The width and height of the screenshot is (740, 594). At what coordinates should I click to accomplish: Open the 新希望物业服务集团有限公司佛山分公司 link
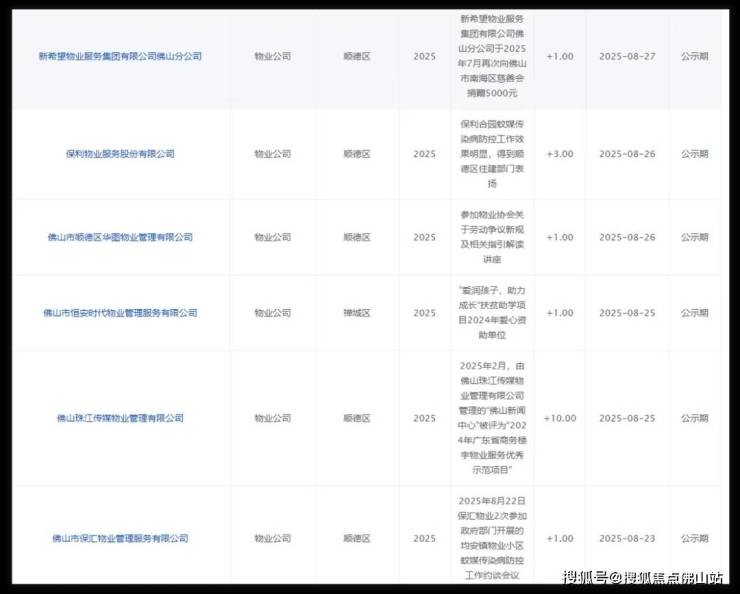pyautogui.click(x=120, y=56)
